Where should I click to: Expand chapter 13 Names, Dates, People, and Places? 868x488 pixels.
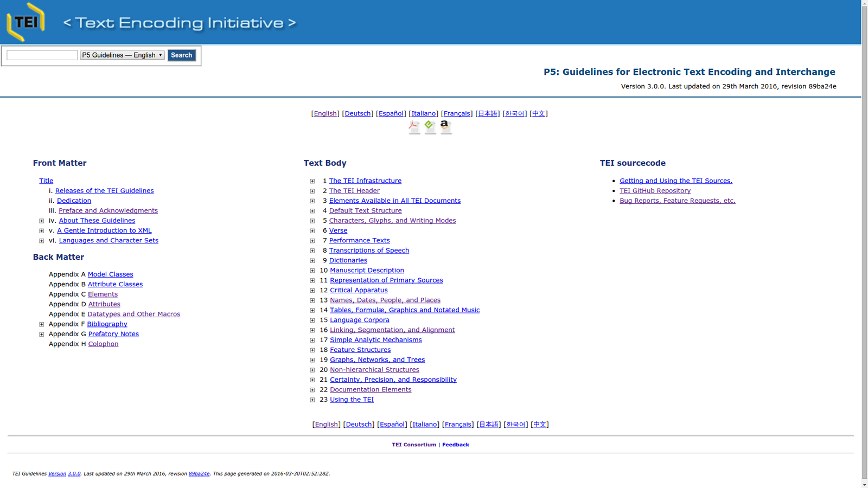point(312,300)
